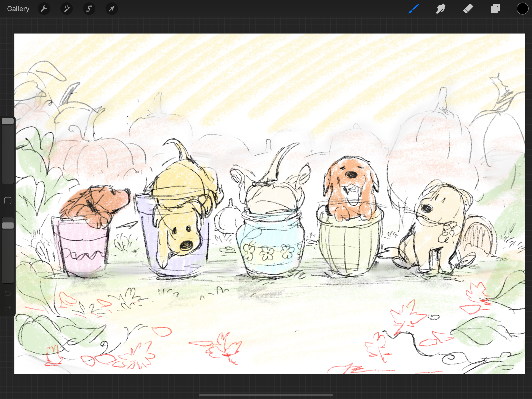532x399 pixels.
Task: Activate the Transform arrow tool
Action: (112, 9)
